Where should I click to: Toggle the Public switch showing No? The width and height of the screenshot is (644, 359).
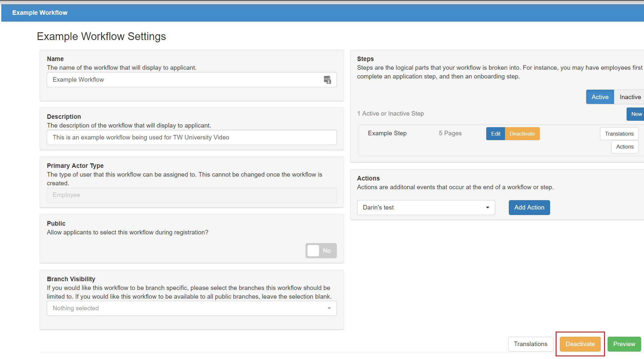coord(321,251)
